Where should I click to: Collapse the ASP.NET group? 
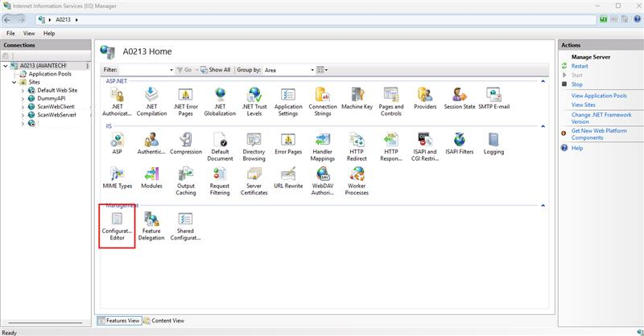pyautogui.click(x=543, y=81)
